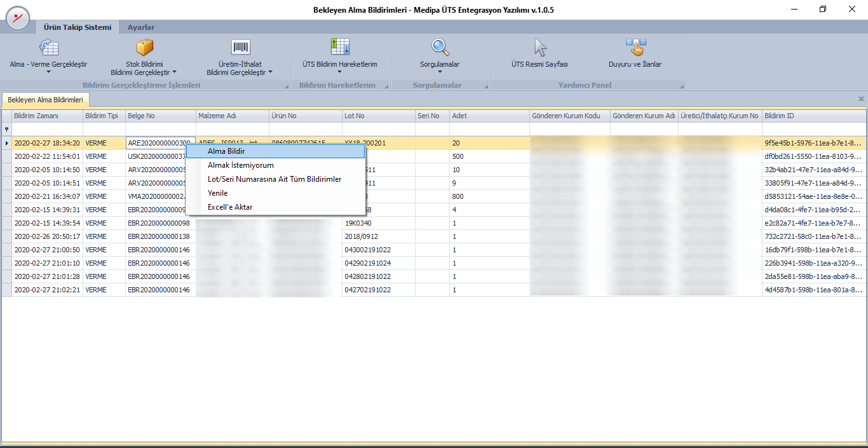Choose Alma Bildir from context menu

(x=226, y=151)
